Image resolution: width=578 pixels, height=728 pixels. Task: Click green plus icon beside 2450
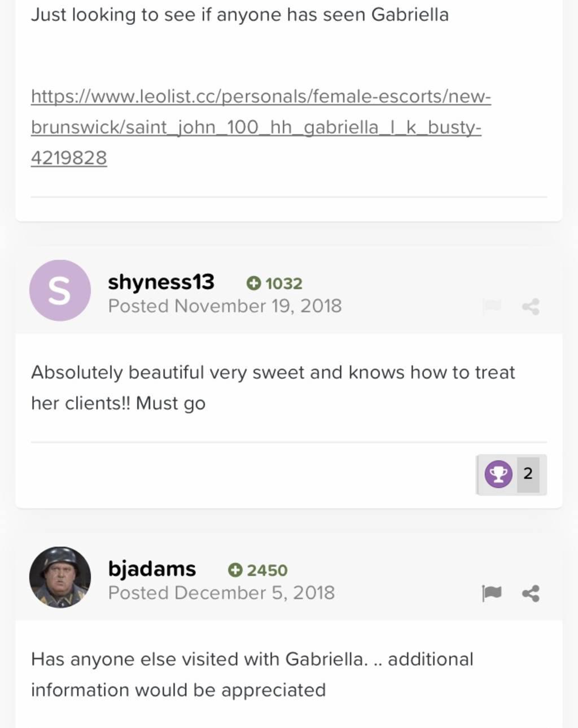click(235, 570)
